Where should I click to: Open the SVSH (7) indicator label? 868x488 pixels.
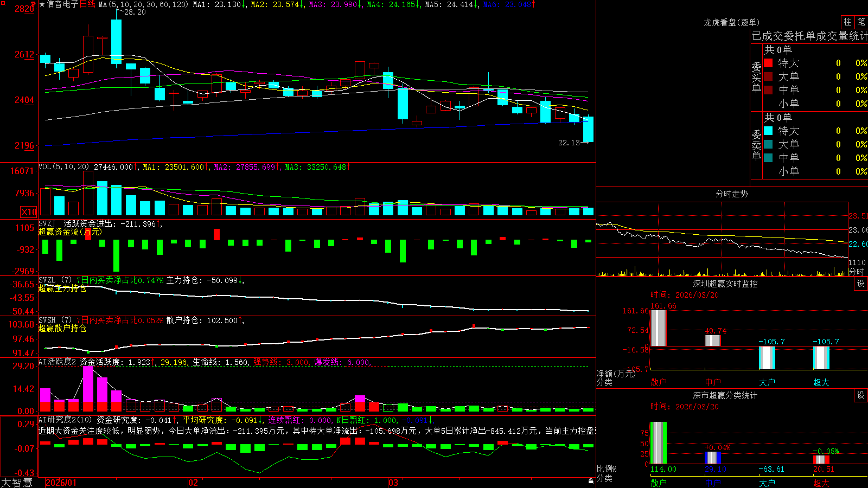tap(55, 320)
